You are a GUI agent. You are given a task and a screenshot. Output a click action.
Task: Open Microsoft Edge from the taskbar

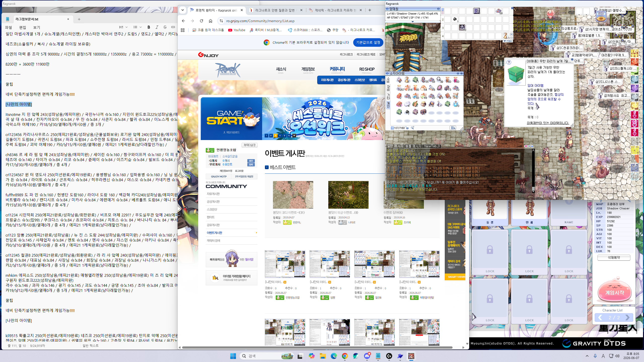(334, 356)
